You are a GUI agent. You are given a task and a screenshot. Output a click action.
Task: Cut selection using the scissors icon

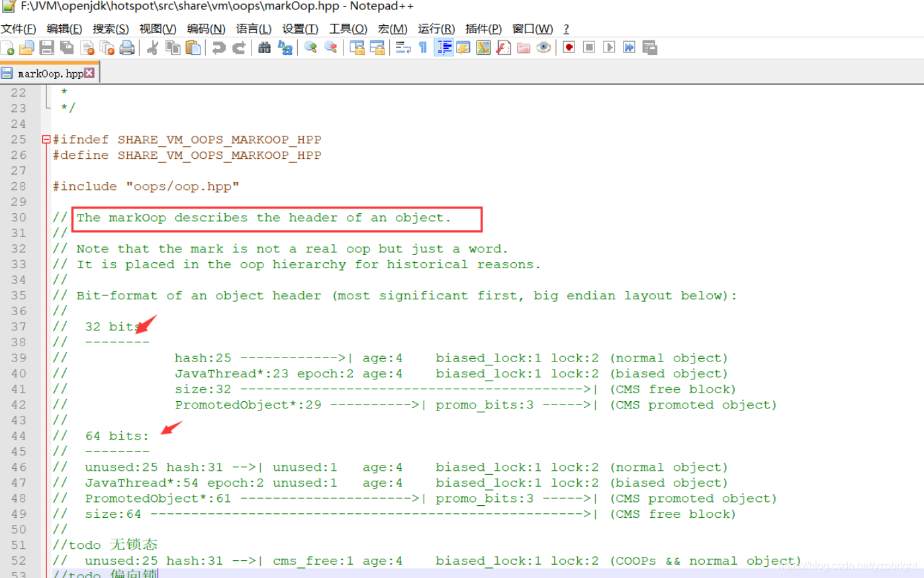[x=153, y=48]
